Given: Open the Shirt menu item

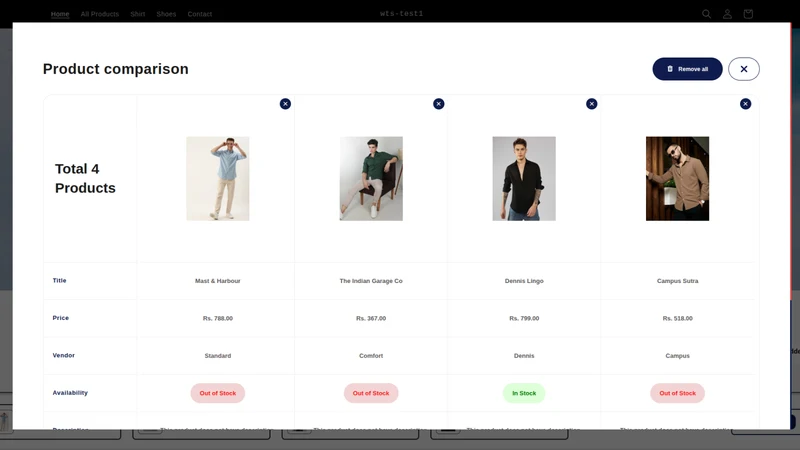Looking at the screenshot, I should tap(138, 14).
